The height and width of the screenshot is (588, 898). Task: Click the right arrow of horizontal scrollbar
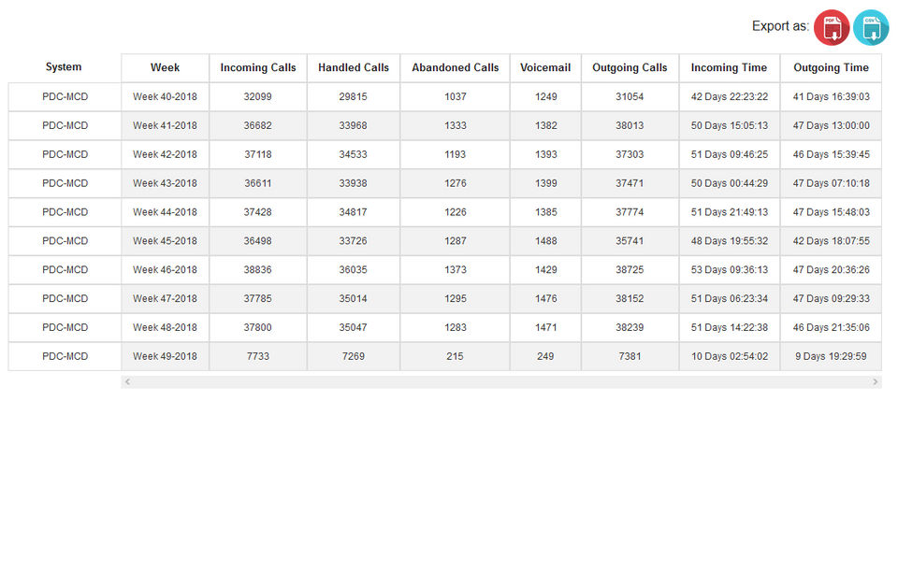click(876, 382)
